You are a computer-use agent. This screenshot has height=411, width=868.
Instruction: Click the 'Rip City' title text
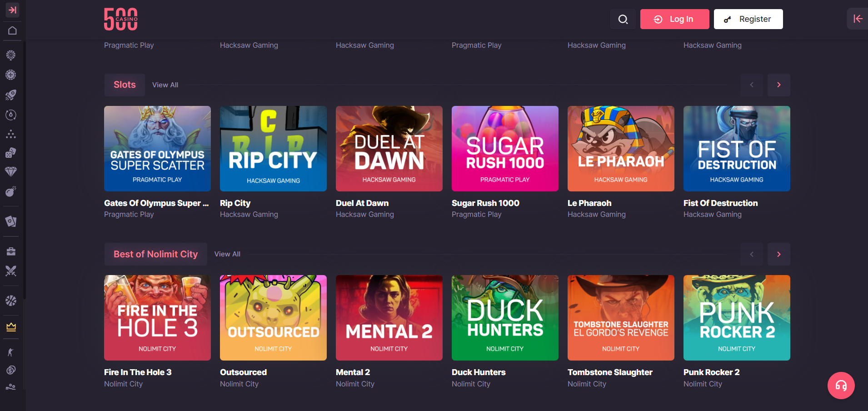tap(235, 203)
